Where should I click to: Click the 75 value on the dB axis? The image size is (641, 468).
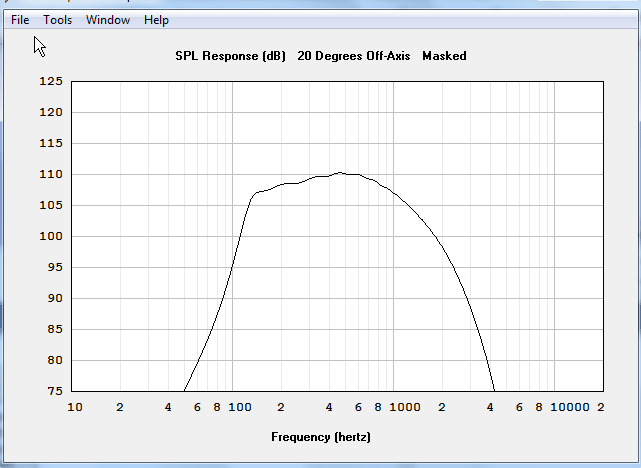pyautogui.click(x=55, y=391)
